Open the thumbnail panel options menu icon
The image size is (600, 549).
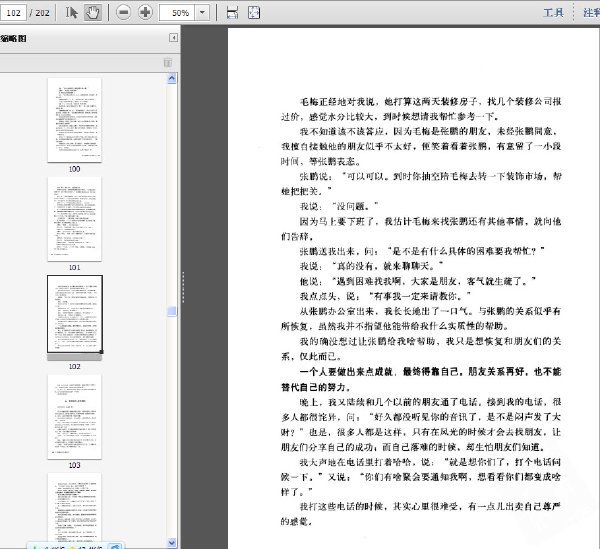168,62
